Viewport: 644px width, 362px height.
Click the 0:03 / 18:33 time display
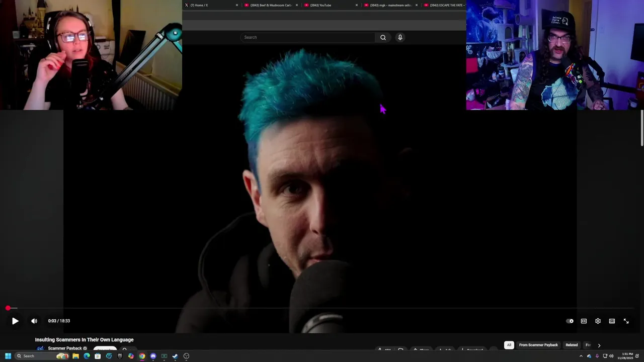59,321
